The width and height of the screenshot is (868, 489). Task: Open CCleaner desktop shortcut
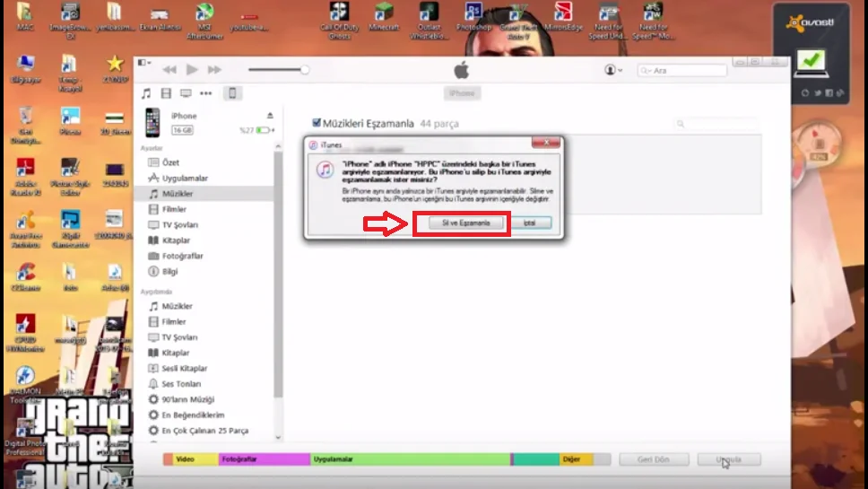coord(25,277)
